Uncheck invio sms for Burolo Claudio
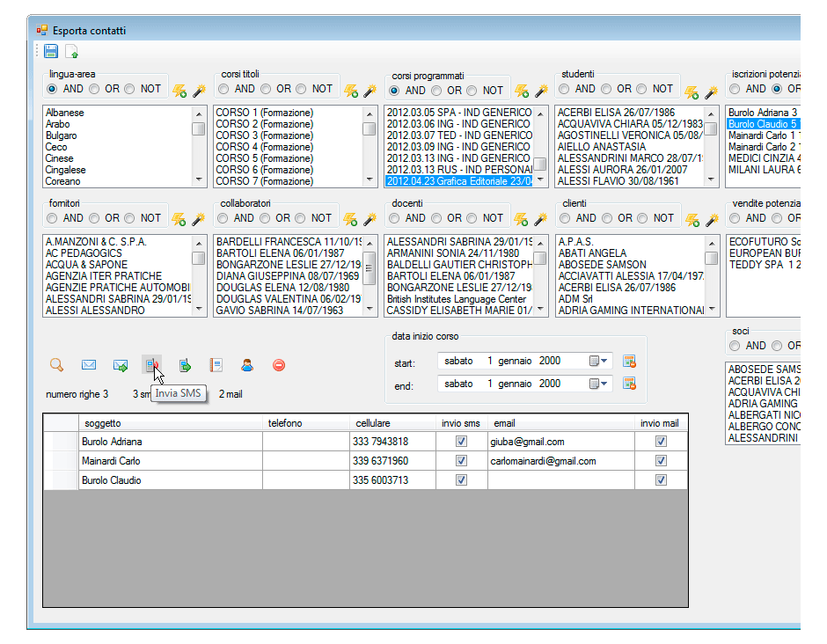The image size is (827, 644). point(462,480)
